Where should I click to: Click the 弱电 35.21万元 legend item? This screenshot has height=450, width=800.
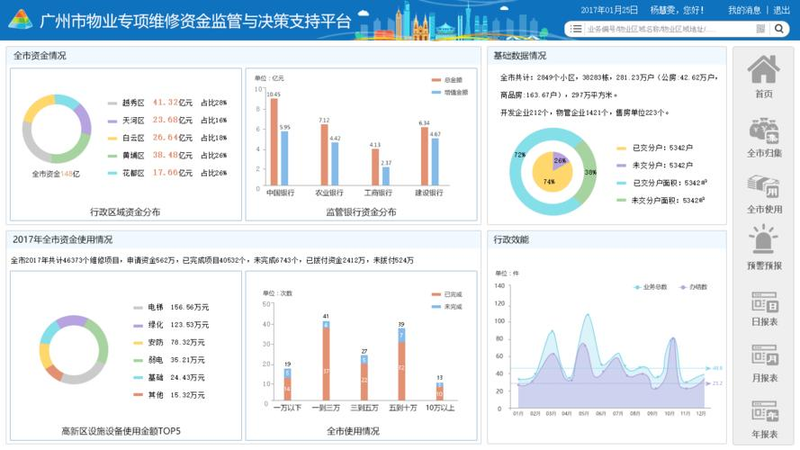[x=169, y=360]
